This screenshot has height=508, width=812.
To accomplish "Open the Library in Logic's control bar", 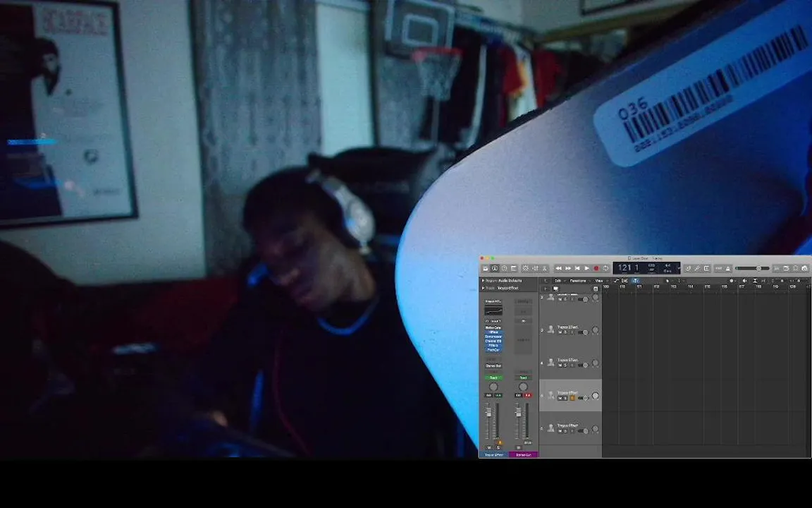I will click(486, 269).
